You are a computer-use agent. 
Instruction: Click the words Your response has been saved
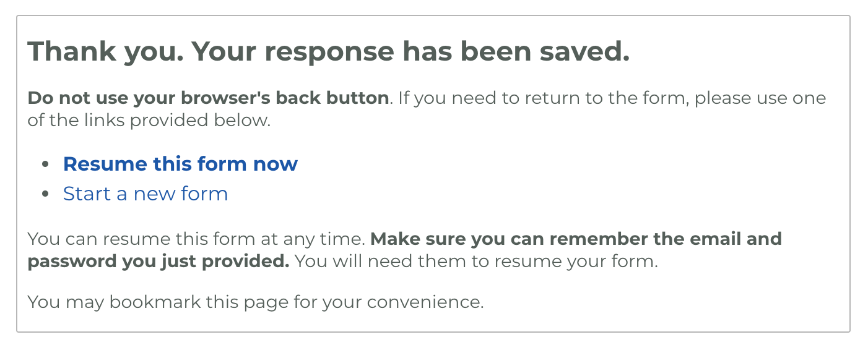[410, 51]
